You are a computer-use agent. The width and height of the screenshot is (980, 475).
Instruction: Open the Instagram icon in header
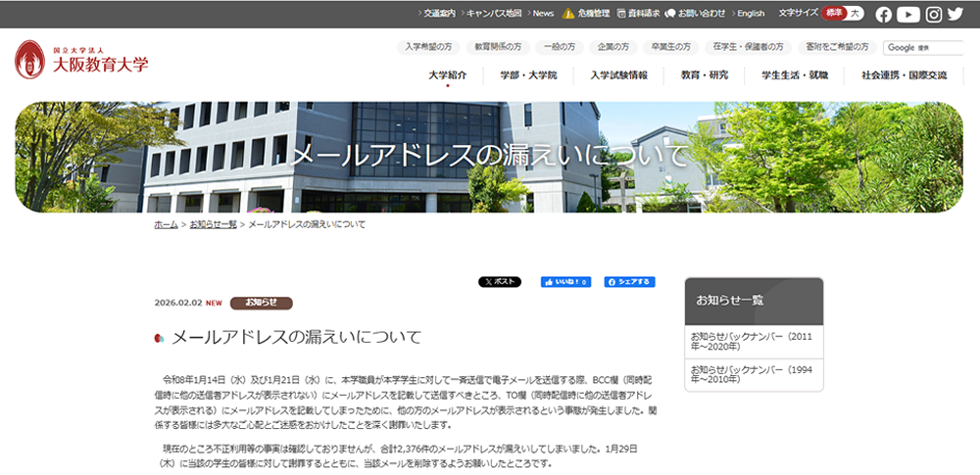(934, 14)
